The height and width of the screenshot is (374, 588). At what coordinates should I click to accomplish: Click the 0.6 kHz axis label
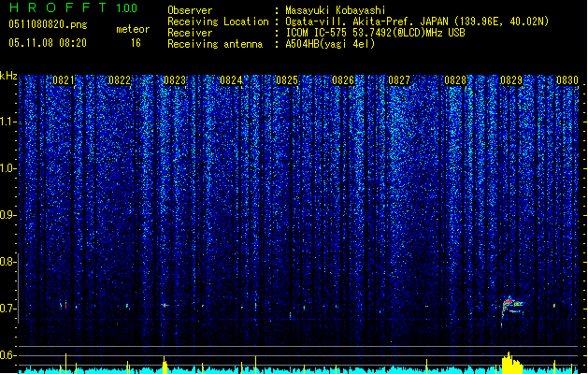click(7, 355)
